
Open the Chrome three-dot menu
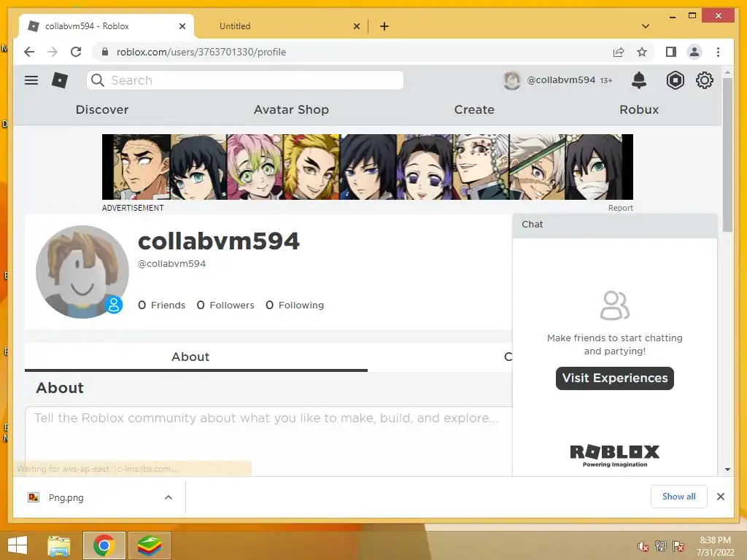[718, 52]
